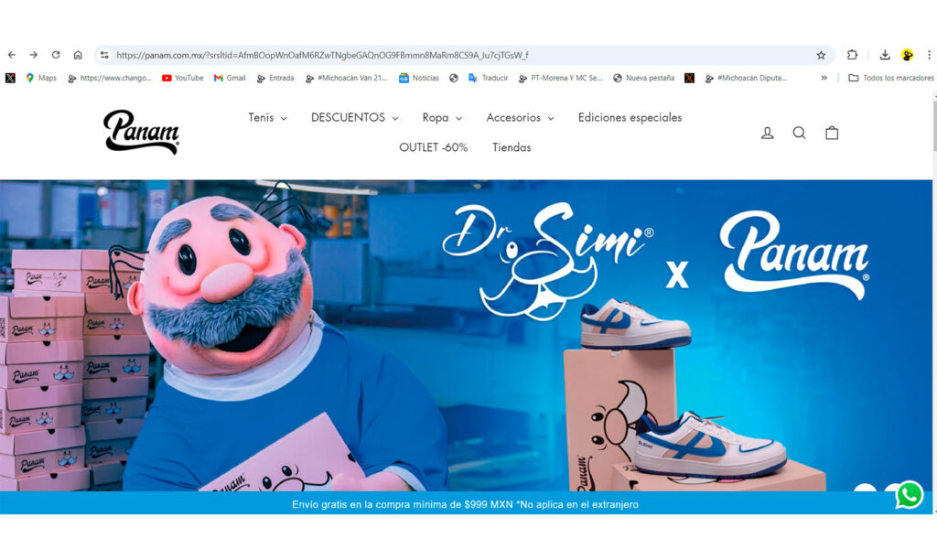This screenshot has height=560, width=937.
Task: Open the Nueva pestaña bookmark
Action: (x=643, y=78)
